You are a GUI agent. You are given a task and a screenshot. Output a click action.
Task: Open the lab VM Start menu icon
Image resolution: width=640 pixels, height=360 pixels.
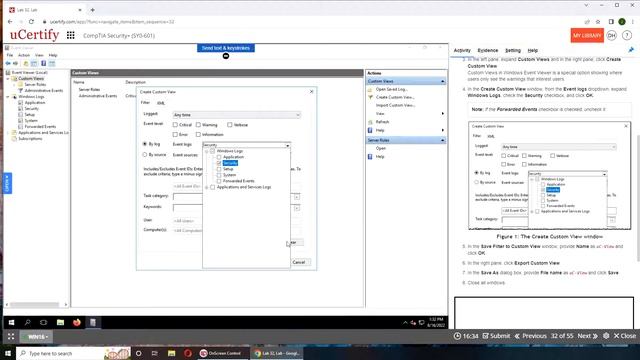(x=11, y=322)
